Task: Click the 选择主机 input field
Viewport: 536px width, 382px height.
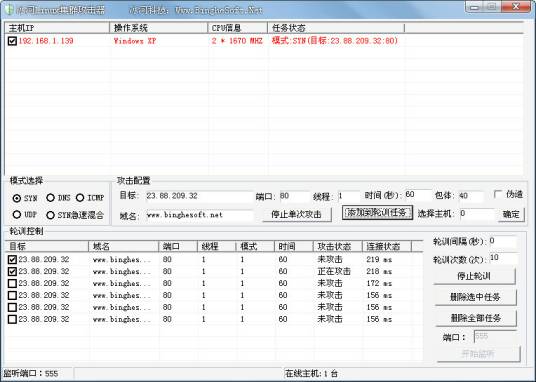Action: (x=477, y=214)
